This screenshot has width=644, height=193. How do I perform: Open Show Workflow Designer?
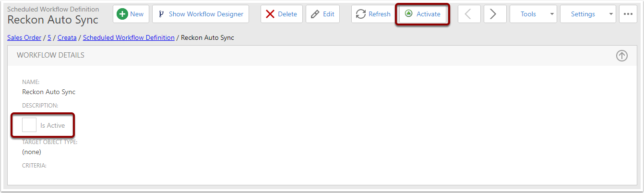click(x=201, y=14)
